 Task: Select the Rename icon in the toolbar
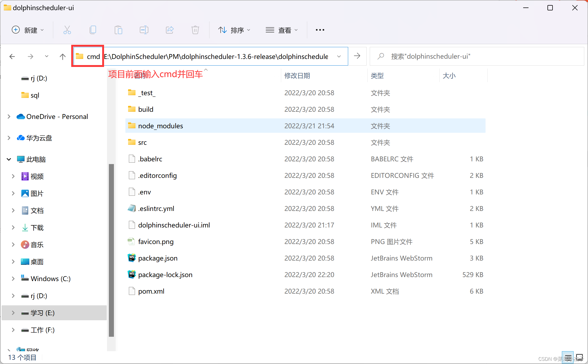[x=144, y=30]
